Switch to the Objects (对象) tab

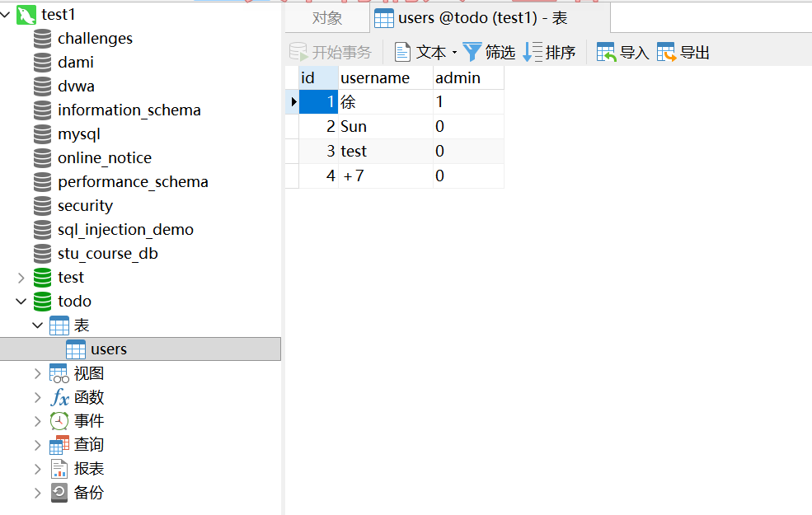(x=327, y=18)
